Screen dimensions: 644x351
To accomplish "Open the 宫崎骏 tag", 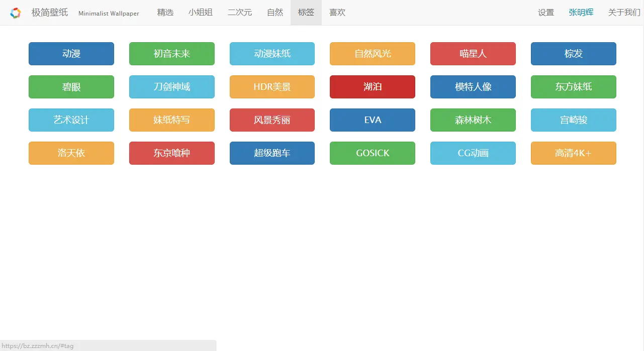I will pyautogui.click(x=574, y=120).
